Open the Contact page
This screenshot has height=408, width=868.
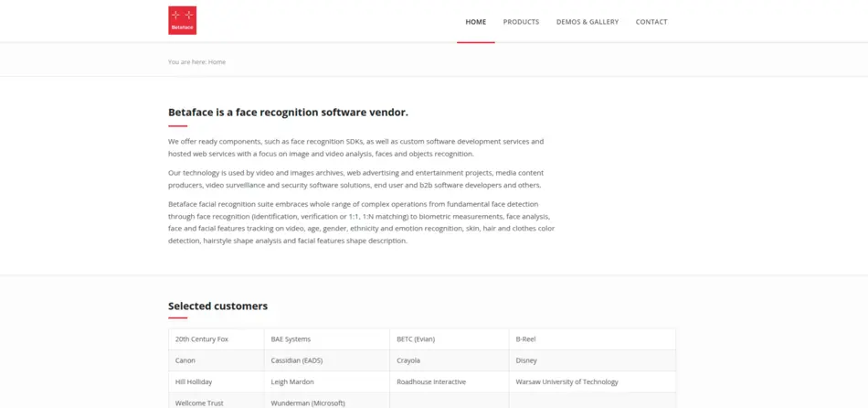[x=651, y=22]
